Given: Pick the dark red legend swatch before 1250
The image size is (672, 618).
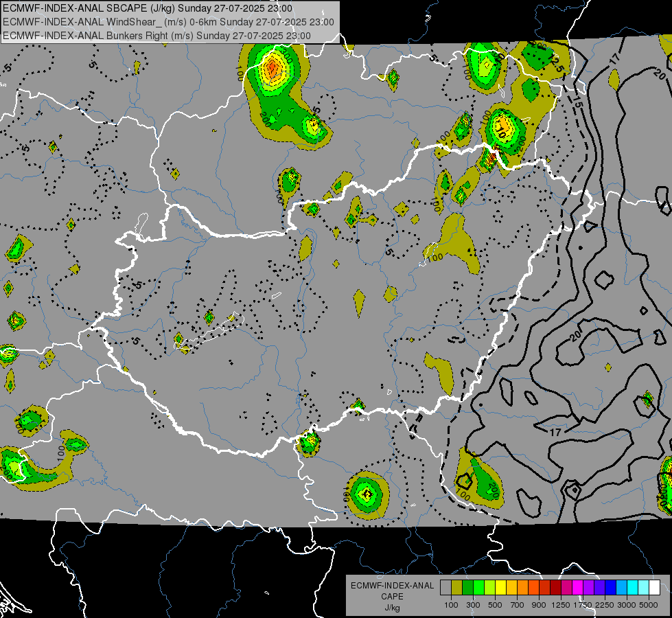Looking at the screenshot, I should pyautogui.click(x=556, y=588).
